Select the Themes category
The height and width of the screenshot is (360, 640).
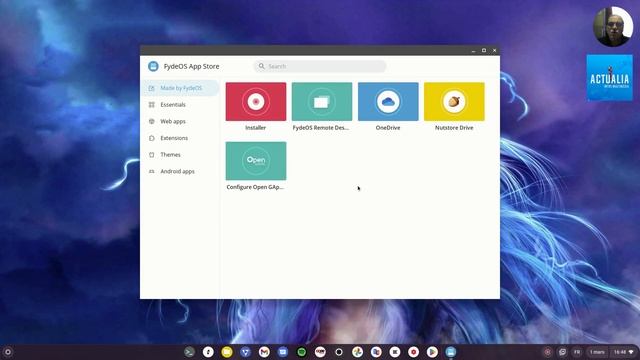pyautogui.click(x=180, y=155)
